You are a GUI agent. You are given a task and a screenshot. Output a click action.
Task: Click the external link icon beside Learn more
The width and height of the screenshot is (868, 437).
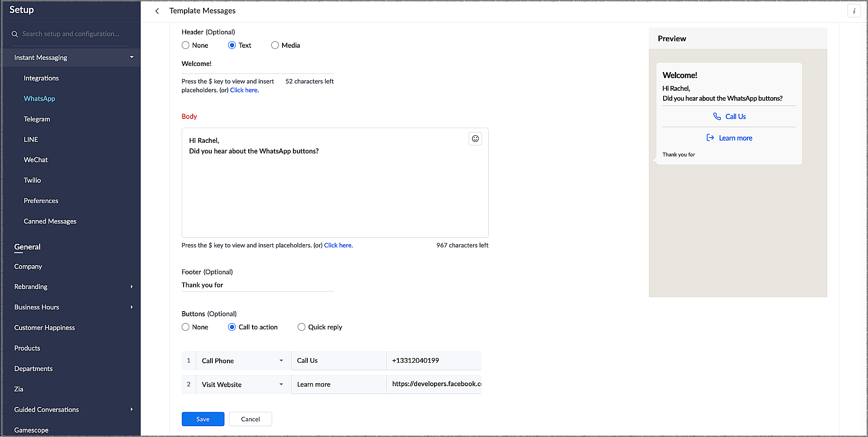(710, 138)
